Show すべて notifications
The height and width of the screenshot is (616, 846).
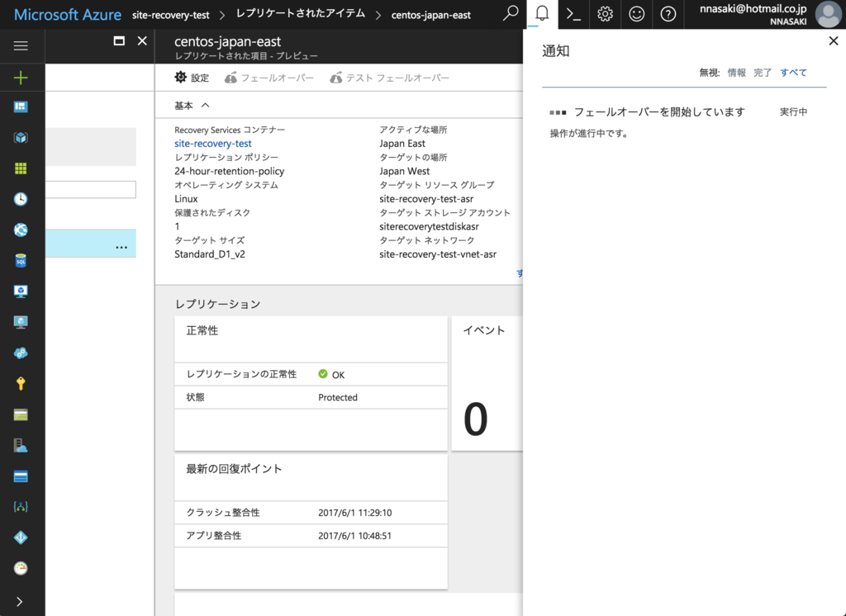(x=793, y=73)
